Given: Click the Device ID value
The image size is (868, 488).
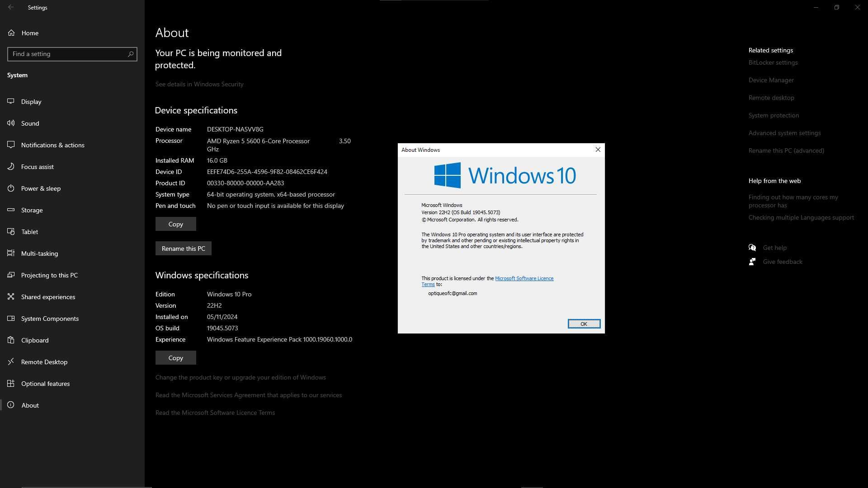Looking at the screenshot, I should tap(267, 172).
